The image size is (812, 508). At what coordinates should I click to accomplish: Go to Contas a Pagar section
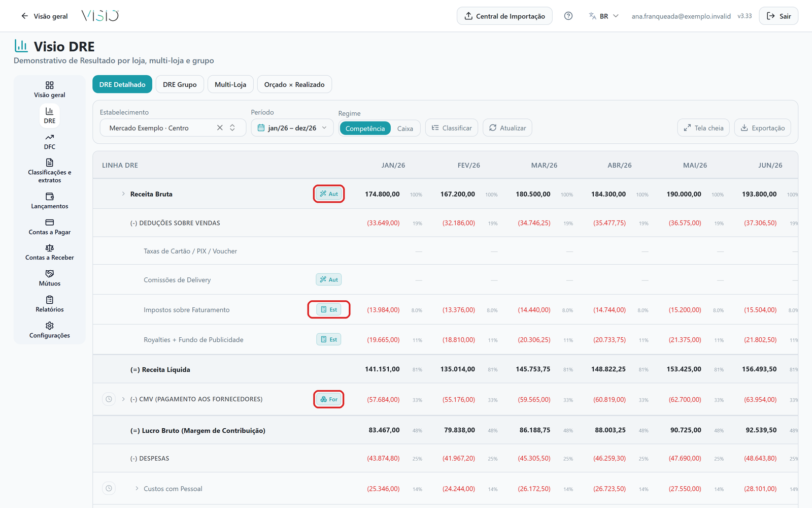point(49,227)
